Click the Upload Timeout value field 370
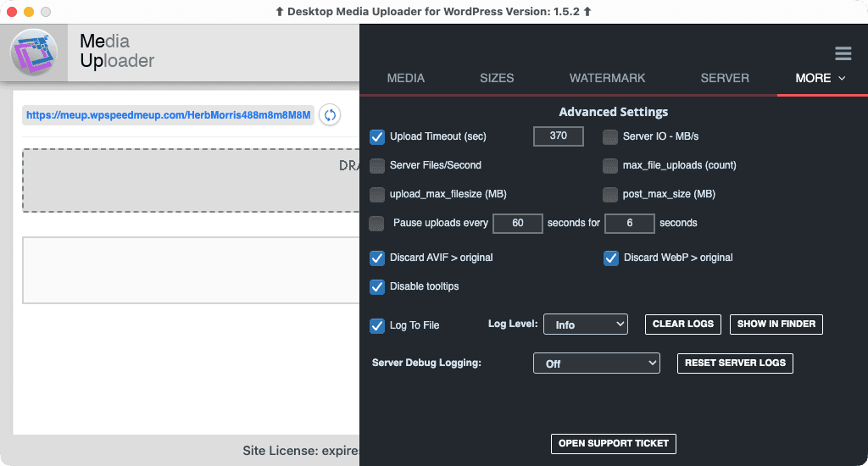Image resolution: width=868 pixels, height=466 pixels. [558, 136]
